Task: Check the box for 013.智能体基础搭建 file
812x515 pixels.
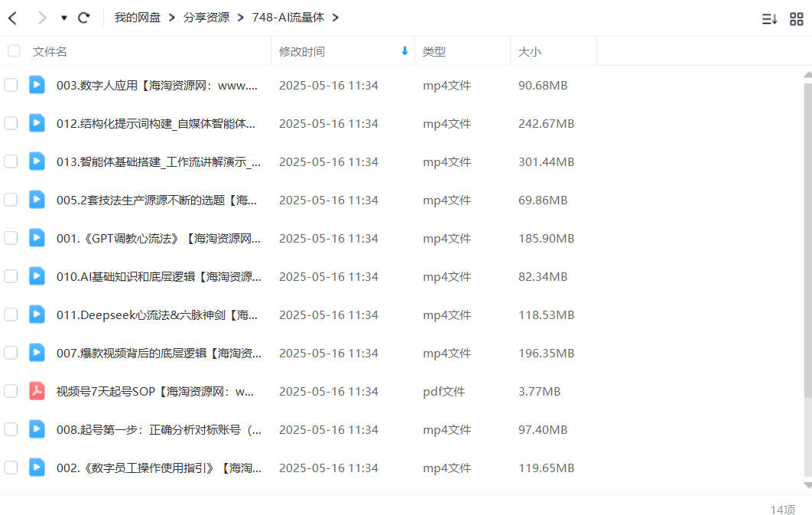Action: point(11,161)
